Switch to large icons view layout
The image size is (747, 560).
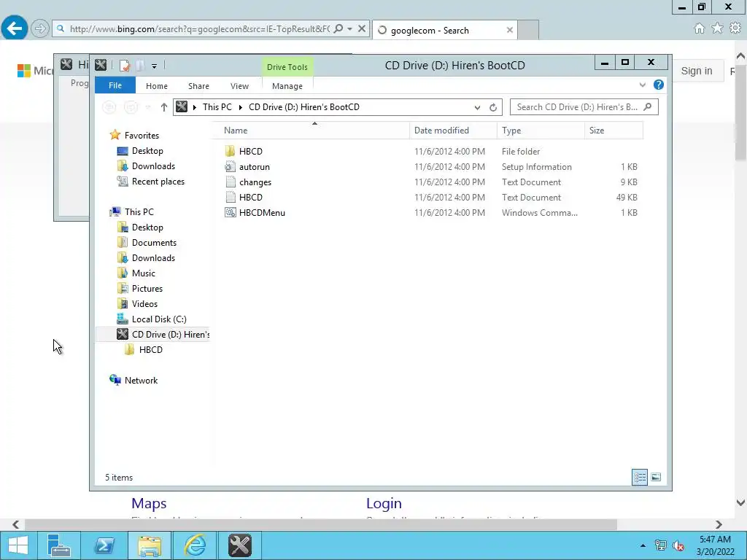tap(656, 477)
